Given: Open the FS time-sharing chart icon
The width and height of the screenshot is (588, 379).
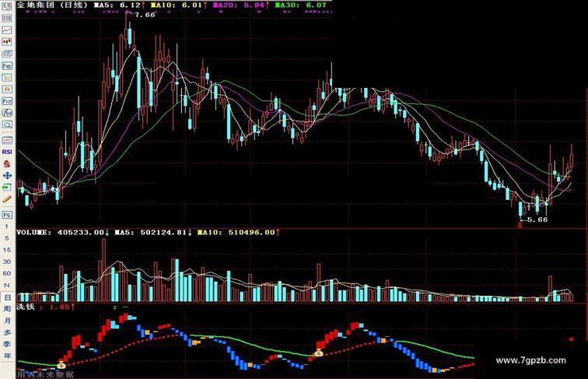Looking at the screenshot, I should pos(7,215).
